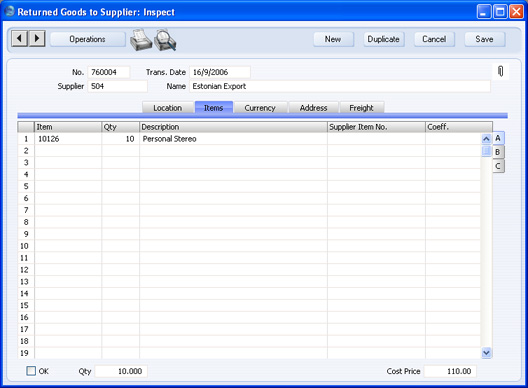
Task: Click the Cost Price field 110.00
Action: click(450, 371)
